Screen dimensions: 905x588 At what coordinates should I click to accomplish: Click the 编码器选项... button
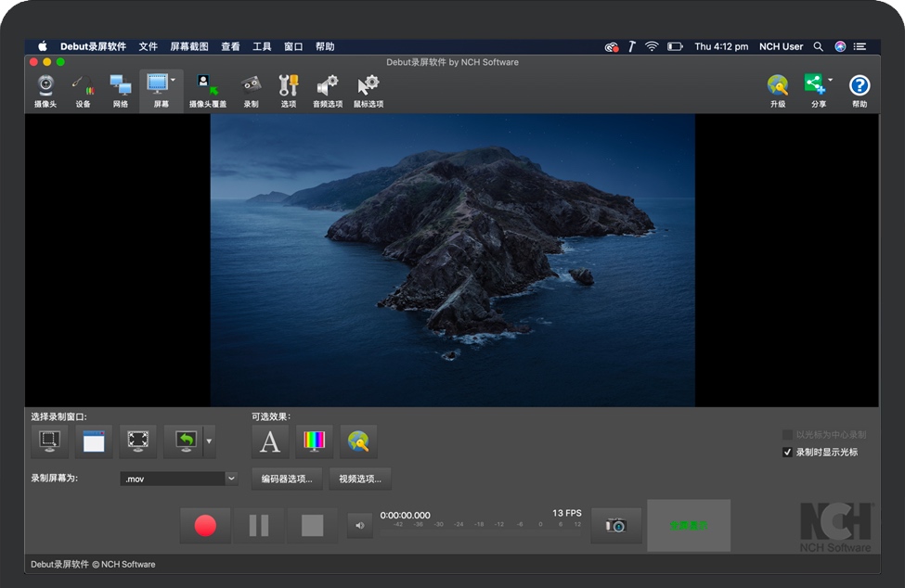287,479
